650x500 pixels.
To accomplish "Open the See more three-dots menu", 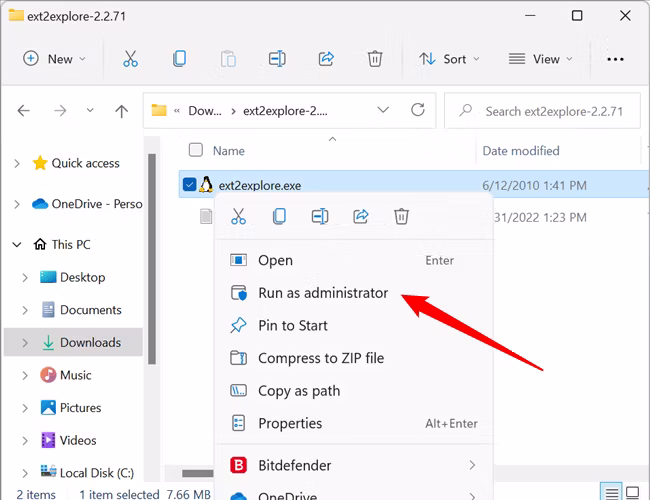I will click(x=615, y=59).
